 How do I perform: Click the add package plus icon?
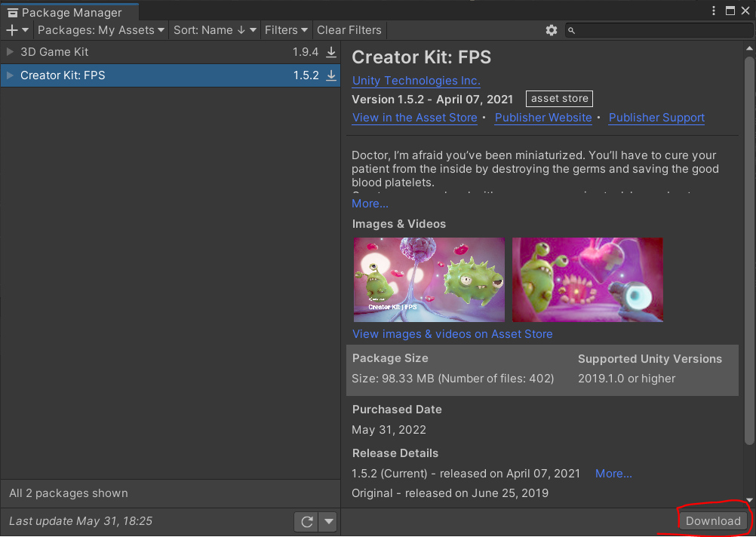17,30
